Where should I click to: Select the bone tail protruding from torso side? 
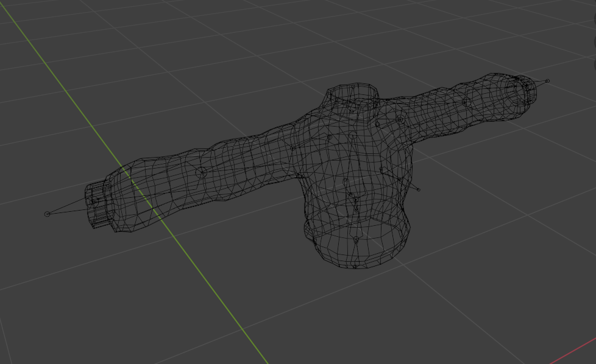pyautogui.click(x=419, y=189)
